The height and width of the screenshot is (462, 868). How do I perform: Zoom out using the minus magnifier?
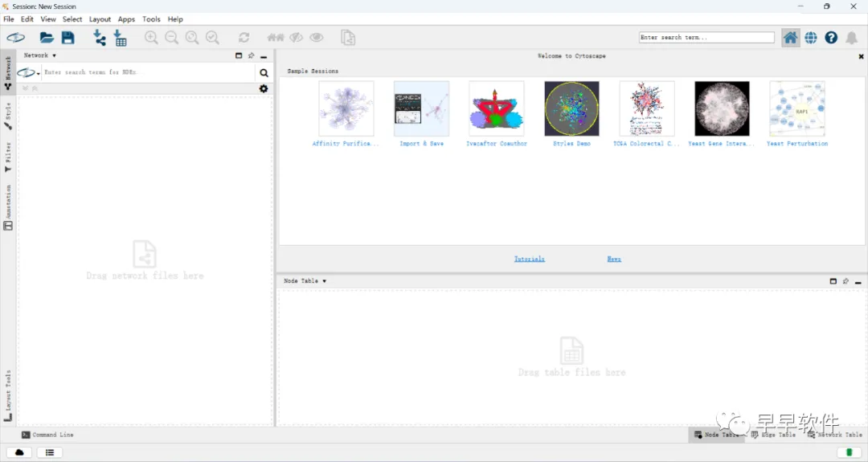[172, 38]
